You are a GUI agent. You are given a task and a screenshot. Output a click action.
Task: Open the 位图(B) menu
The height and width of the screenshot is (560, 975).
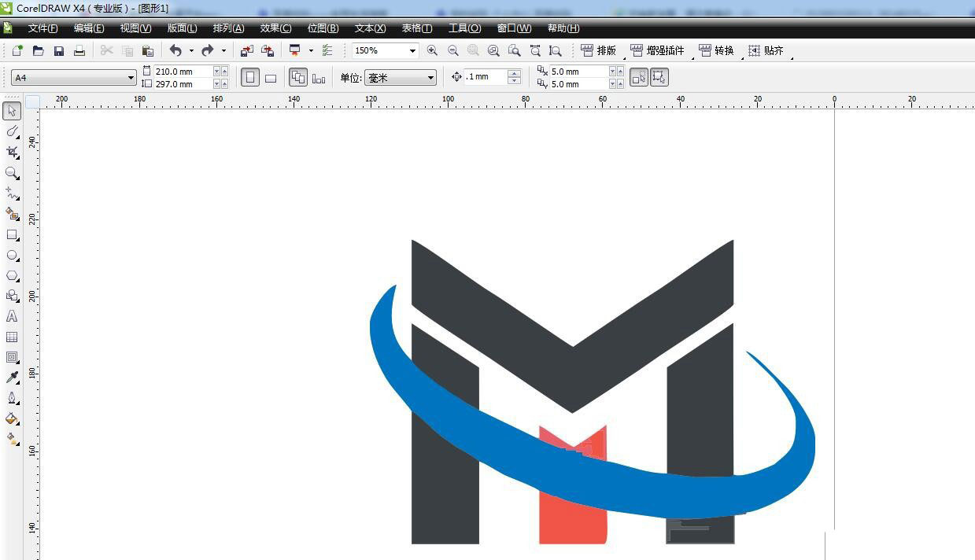pyautogui.click(x=323, y=28)
